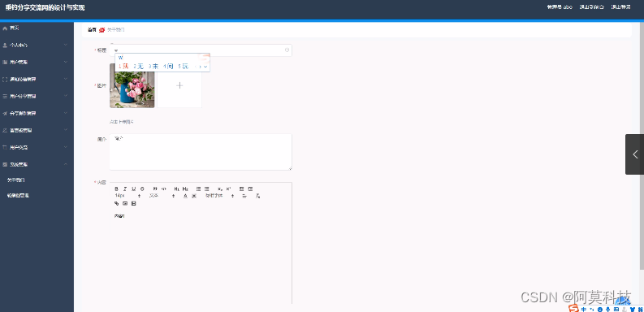Screen dimensions: 644x312
Task: Apply italic formatting in the content editor
Action: (x=125, y=188)
